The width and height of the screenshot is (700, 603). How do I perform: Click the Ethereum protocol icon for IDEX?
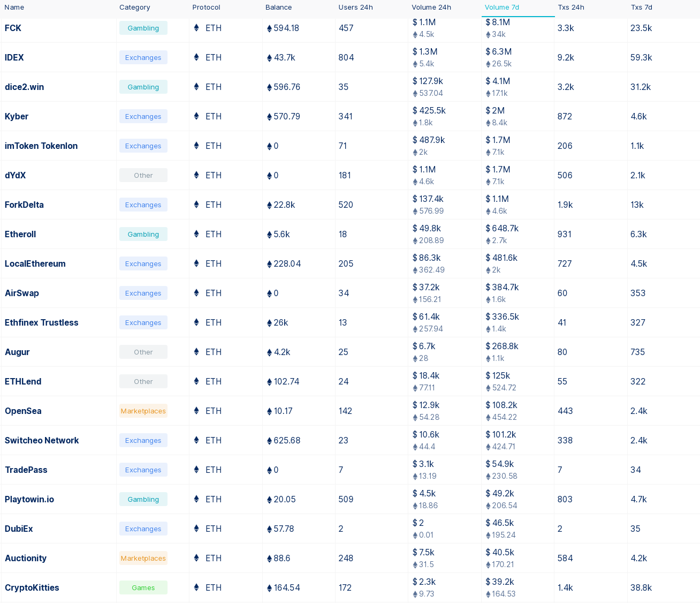click(196, 57)
